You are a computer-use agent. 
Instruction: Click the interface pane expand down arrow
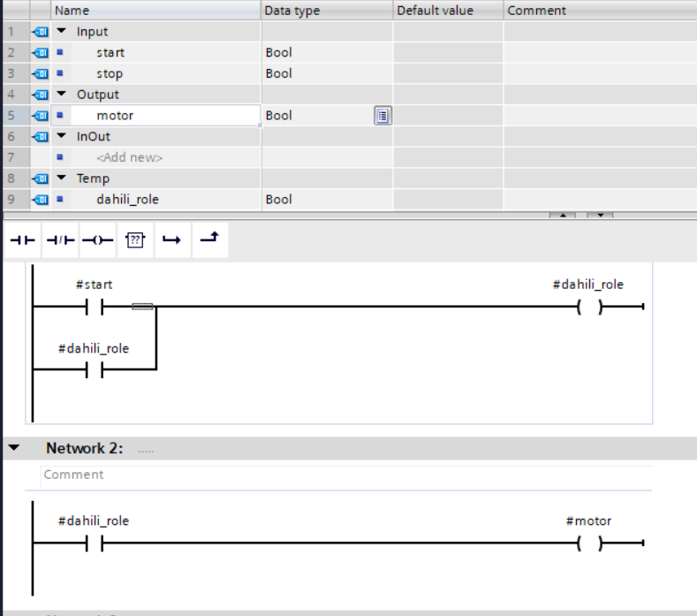coord(600,216)
